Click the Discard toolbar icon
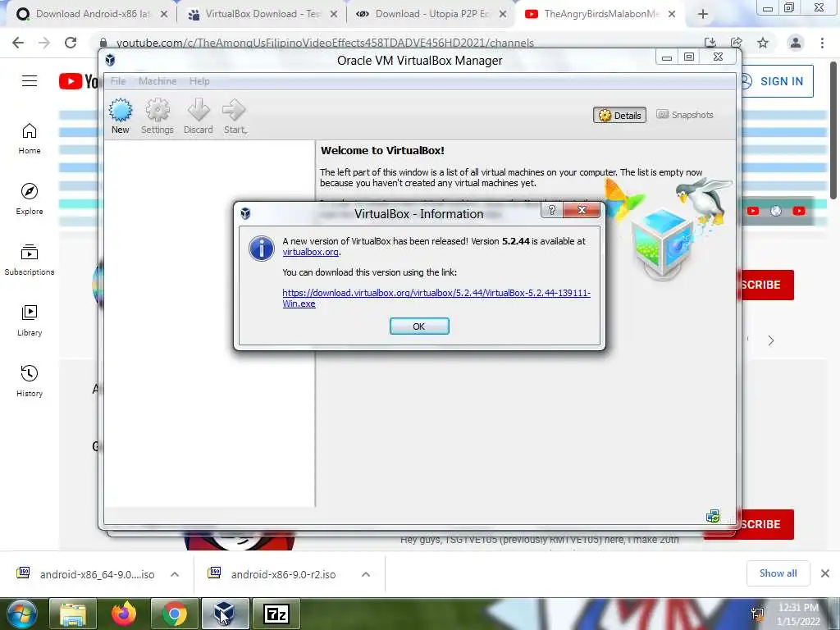840x630 pixels. 199,116
